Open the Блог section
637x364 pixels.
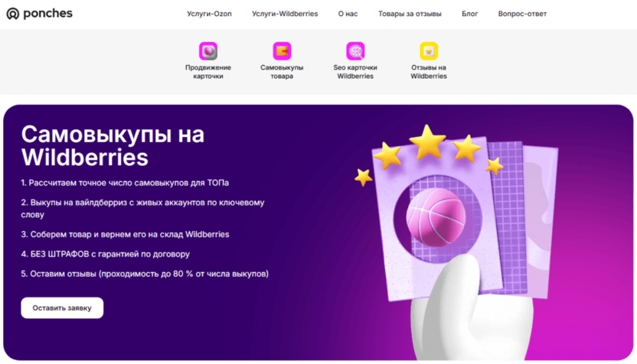[469, 14]
